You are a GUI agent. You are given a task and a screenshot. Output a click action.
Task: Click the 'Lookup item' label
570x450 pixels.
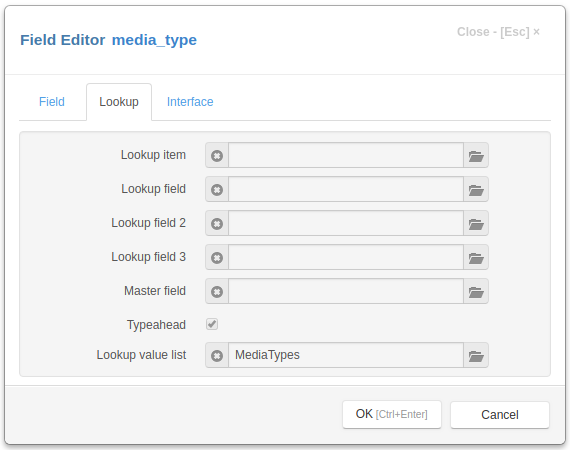click(x=153, y=155)
